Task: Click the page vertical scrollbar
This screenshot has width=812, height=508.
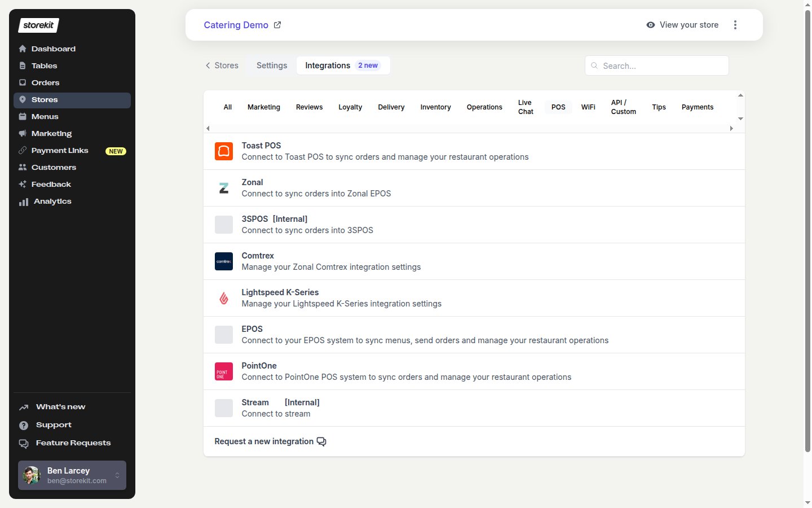Action: [x=807, y=231]
